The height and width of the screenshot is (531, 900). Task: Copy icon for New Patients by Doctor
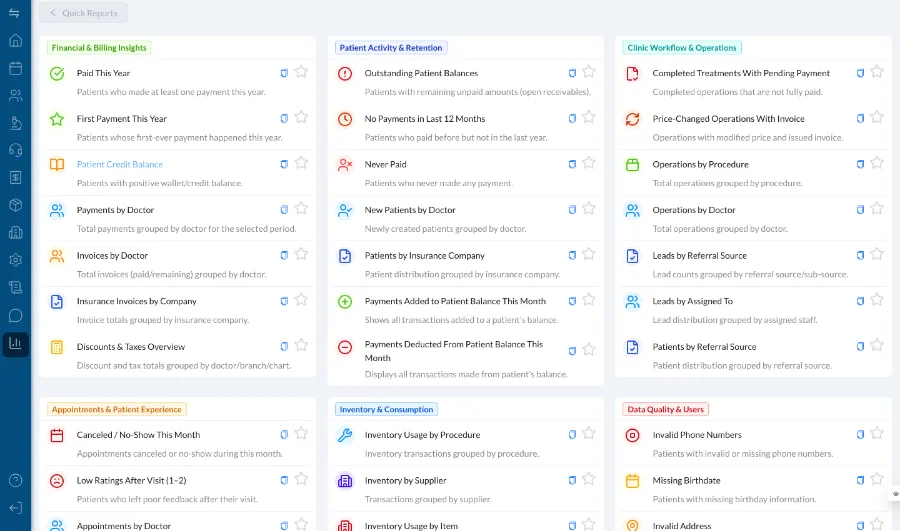572,210
